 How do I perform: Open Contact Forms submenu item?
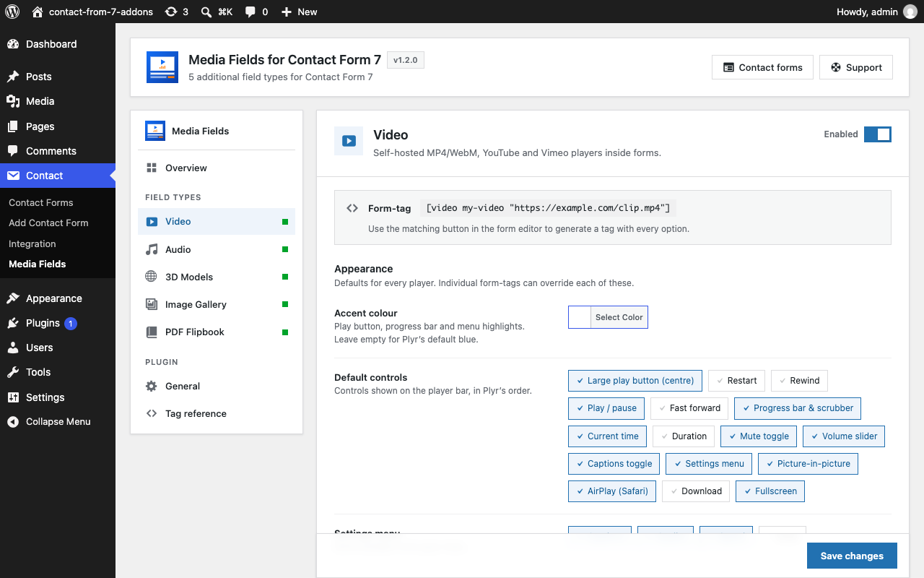pos(41,202)
